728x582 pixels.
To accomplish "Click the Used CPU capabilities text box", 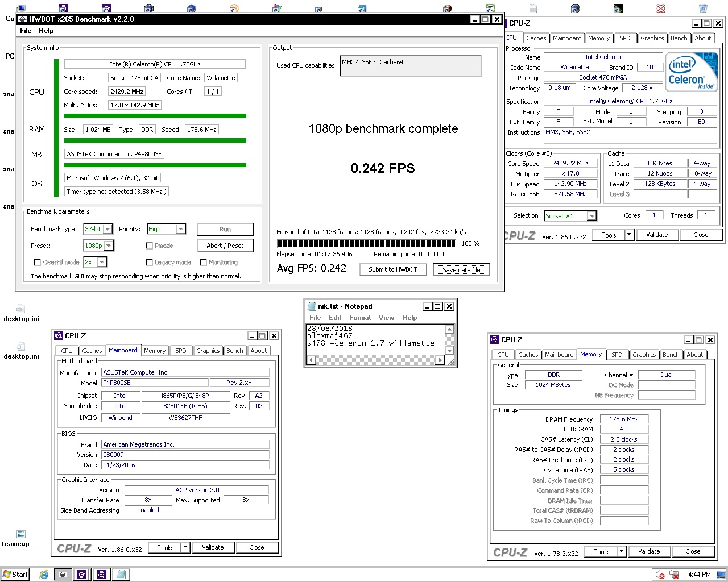I will point(411,66).
